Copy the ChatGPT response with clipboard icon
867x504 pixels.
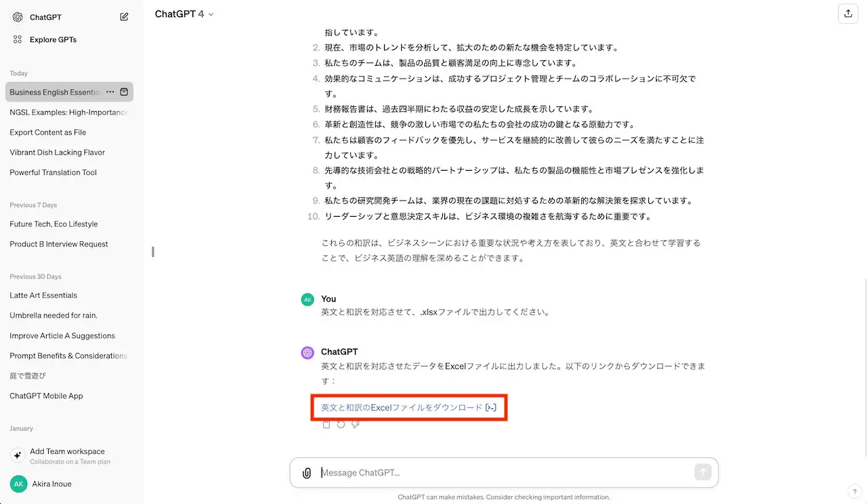tap(326, 424)
